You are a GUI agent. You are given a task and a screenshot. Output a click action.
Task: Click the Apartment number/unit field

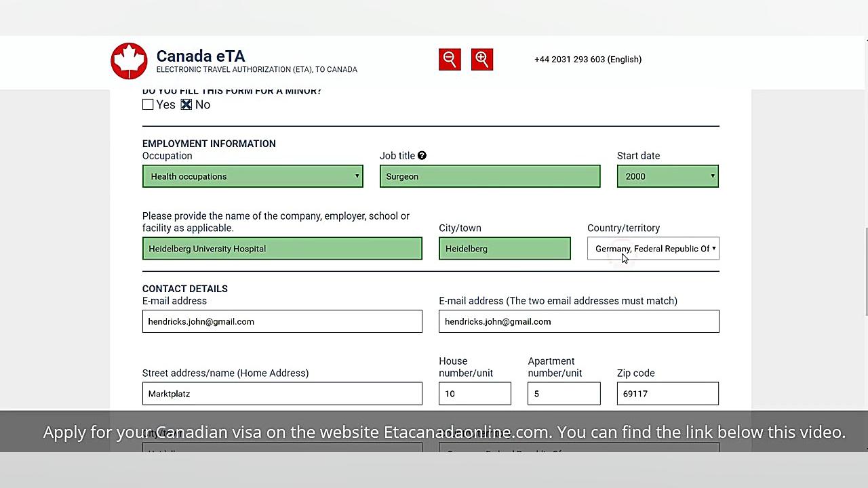[x=564, y=394]
